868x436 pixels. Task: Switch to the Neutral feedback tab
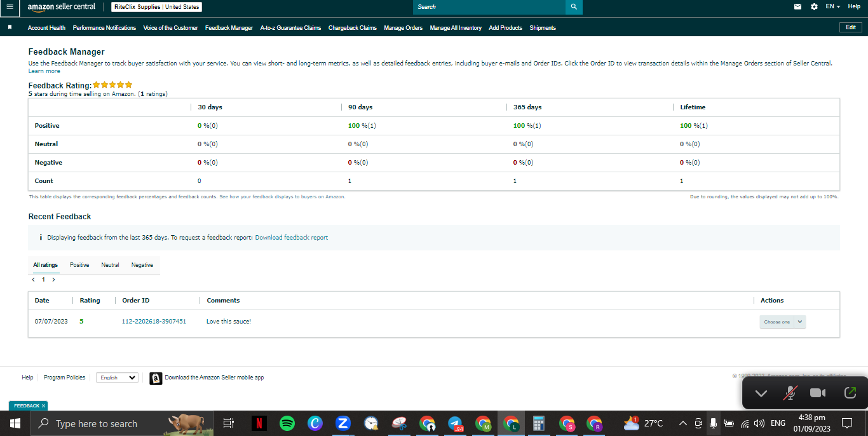coord(110,265)
